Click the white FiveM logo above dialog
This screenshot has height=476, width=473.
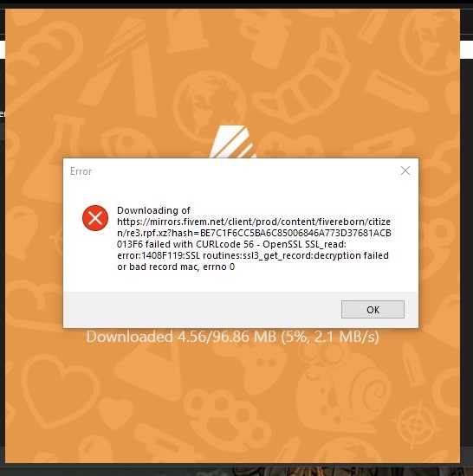(x=233, y=141)
